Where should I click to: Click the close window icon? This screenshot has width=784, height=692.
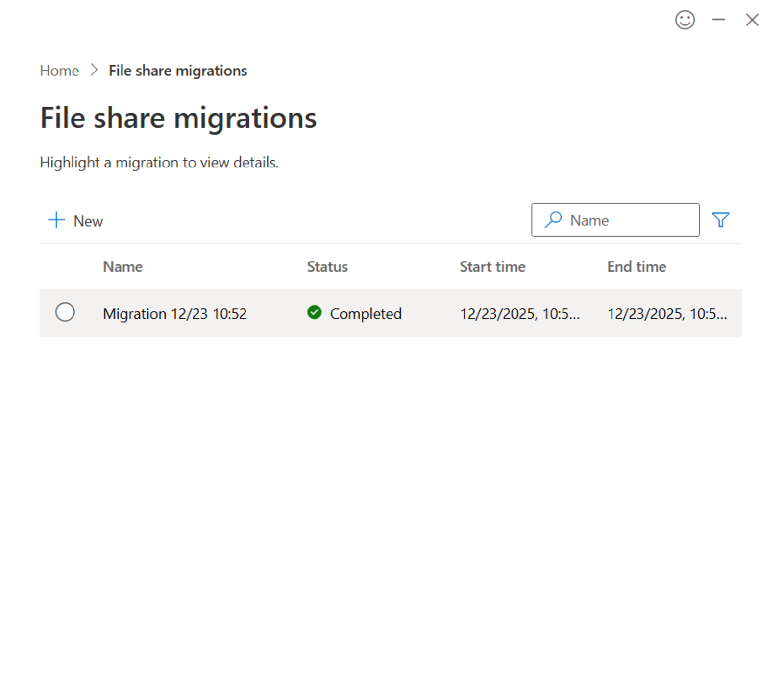point(752,20)
